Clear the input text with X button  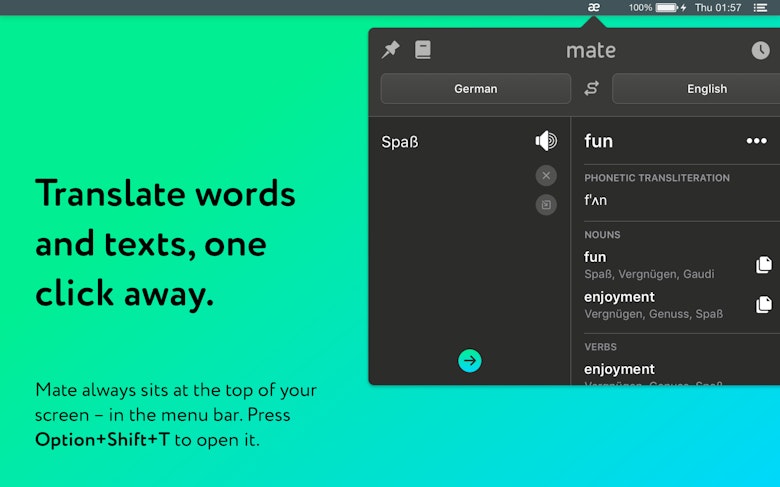click(x=546, y=175)
